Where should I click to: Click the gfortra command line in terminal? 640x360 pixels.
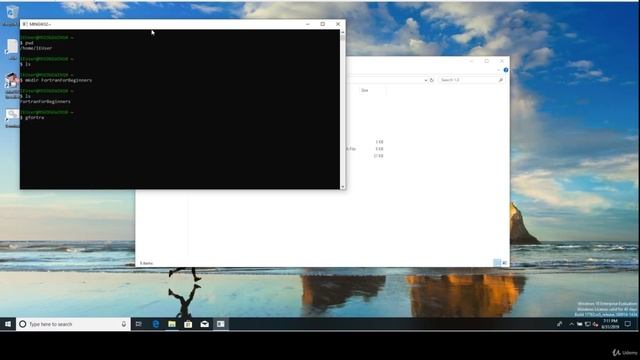pos(32,118)
